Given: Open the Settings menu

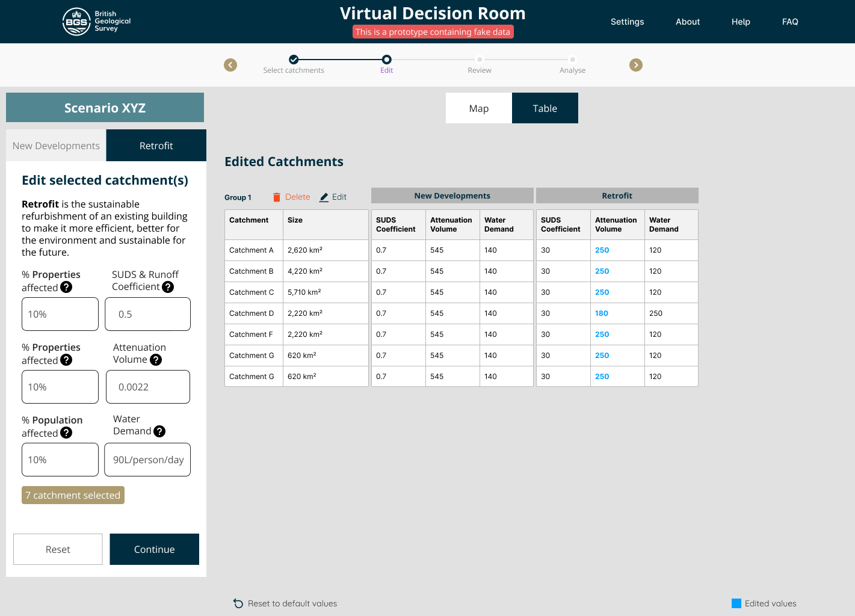Looking at the screenshot, I should click(628, 22).
